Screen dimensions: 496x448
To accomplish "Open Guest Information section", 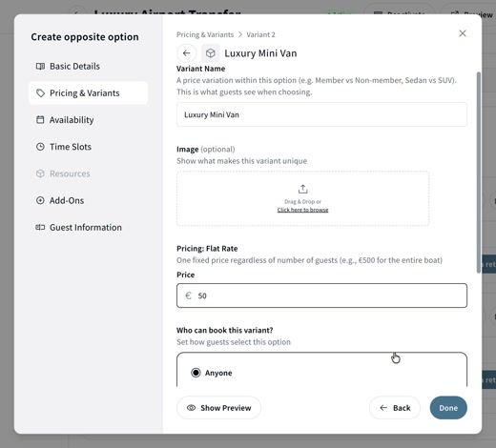I will [89, 228].
